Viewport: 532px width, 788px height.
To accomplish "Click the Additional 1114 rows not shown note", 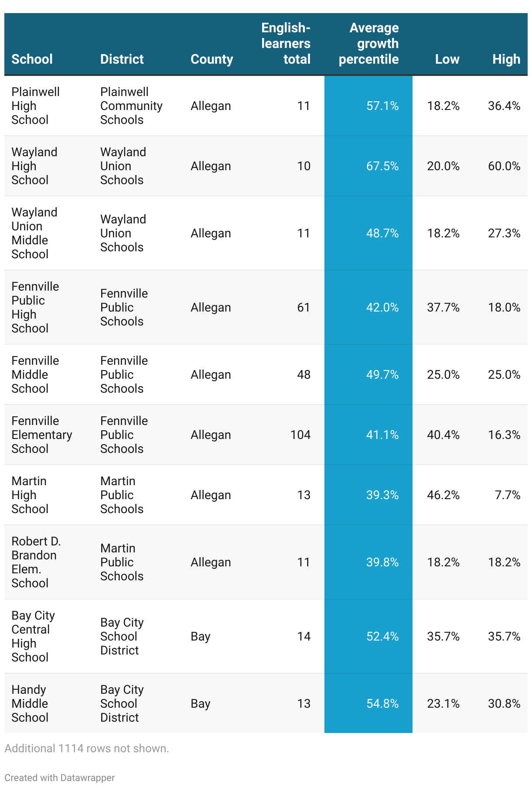I will (x=87, y=748).
